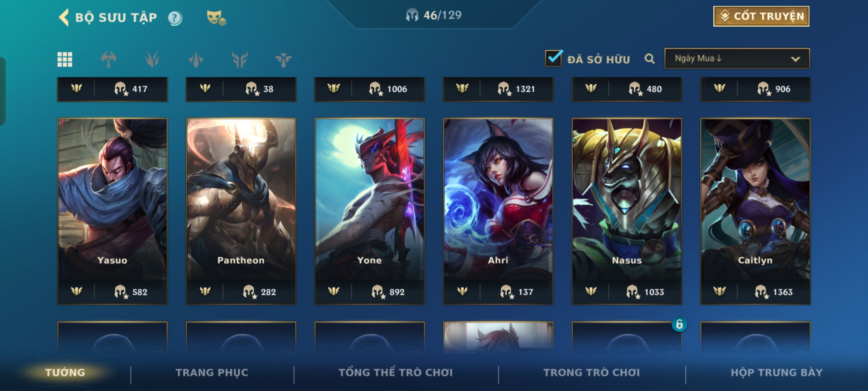The width and height of the screenshot is (868, 391).
Task: Filter by fifth role icon in filter row
Action: tap(240, 59)
